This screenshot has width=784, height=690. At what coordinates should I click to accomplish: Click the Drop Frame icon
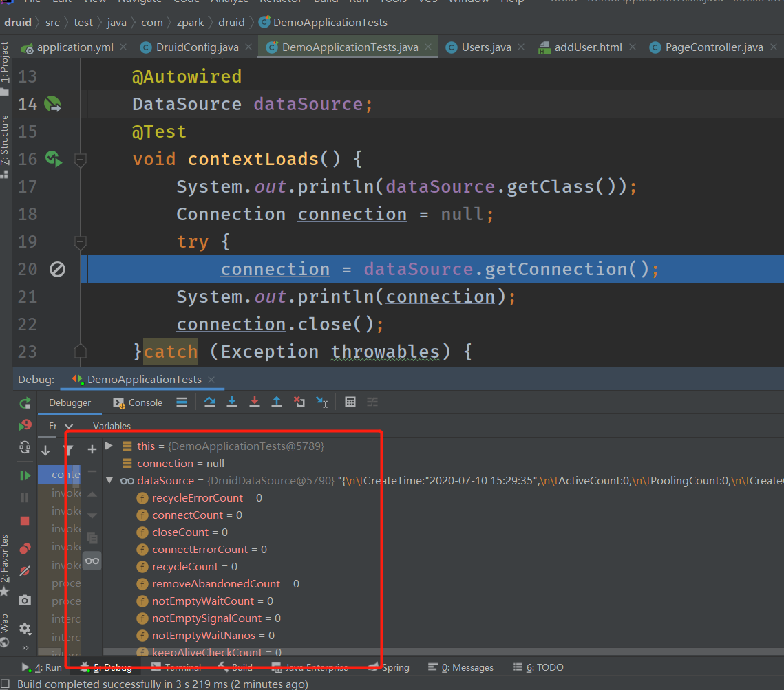299,402
